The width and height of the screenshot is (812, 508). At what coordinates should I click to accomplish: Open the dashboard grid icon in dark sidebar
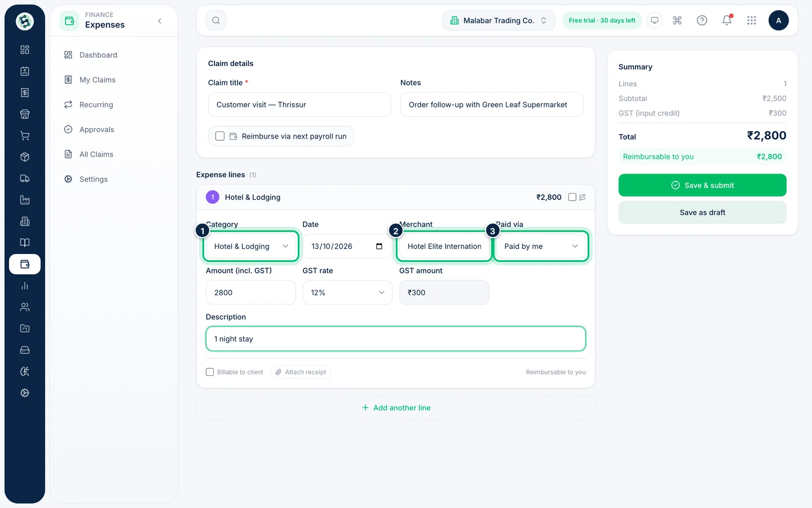tap(24, 50)
